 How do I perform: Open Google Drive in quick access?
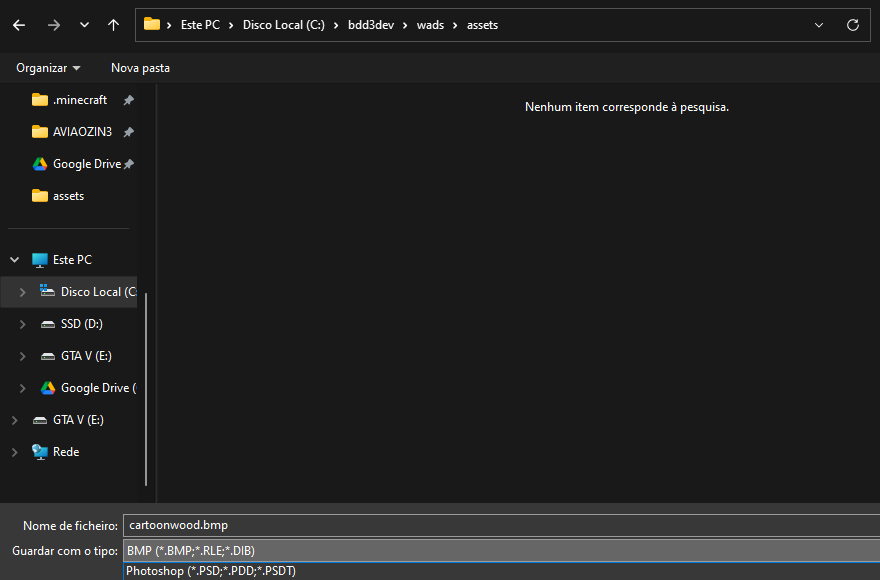86,164
